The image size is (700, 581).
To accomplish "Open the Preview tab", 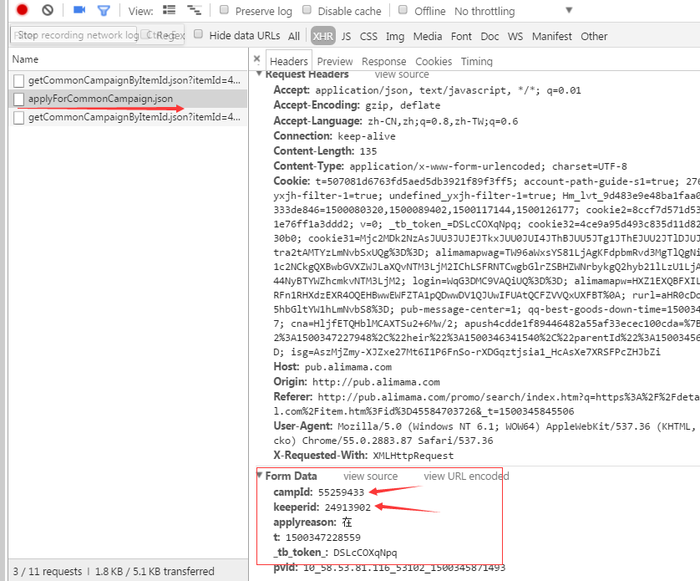I will [335, 61].
